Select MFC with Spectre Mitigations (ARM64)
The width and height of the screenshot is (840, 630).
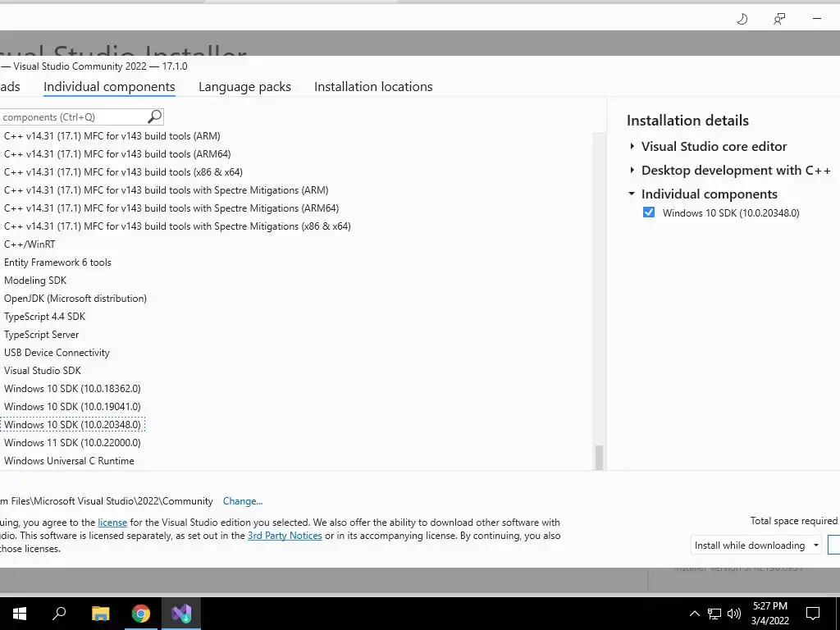171,208
